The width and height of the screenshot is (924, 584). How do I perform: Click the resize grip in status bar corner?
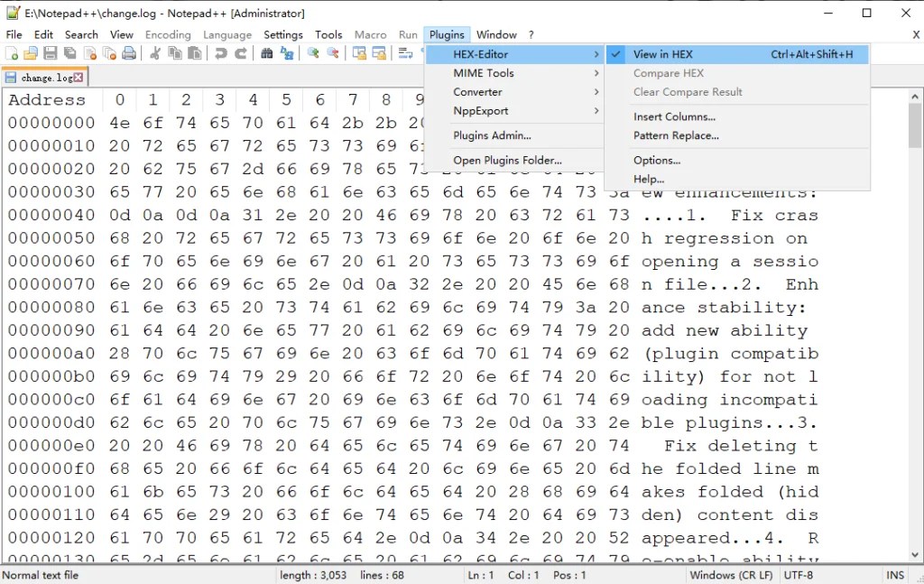click(x=918, y=578)
